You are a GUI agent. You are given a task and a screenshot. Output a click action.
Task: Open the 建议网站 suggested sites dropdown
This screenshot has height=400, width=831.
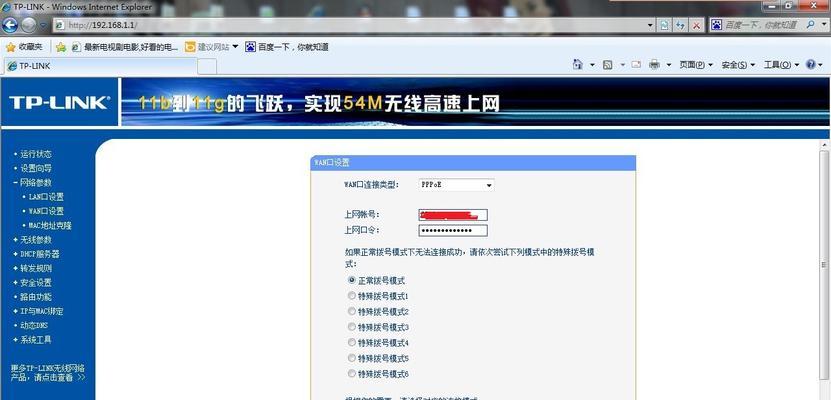pos(212,47)
